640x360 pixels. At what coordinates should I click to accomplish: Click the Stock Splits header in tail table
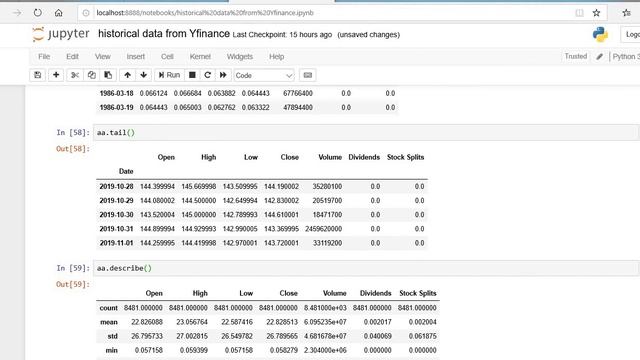405,157
